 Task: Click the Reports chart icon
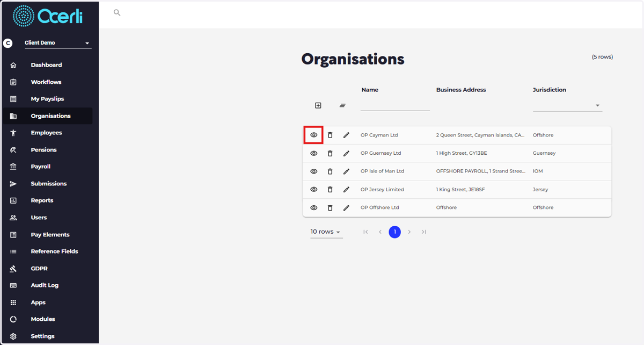tap(13, 200)
